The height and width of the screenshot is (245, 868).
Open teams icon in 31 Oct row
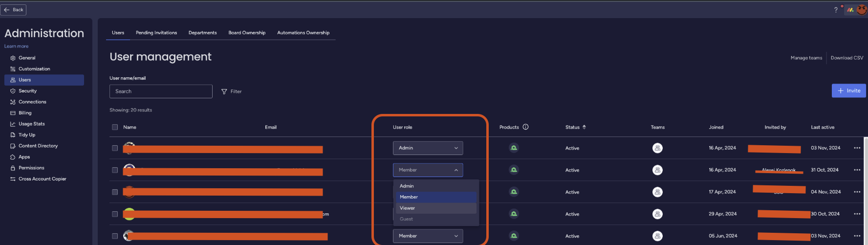(657, 170)
